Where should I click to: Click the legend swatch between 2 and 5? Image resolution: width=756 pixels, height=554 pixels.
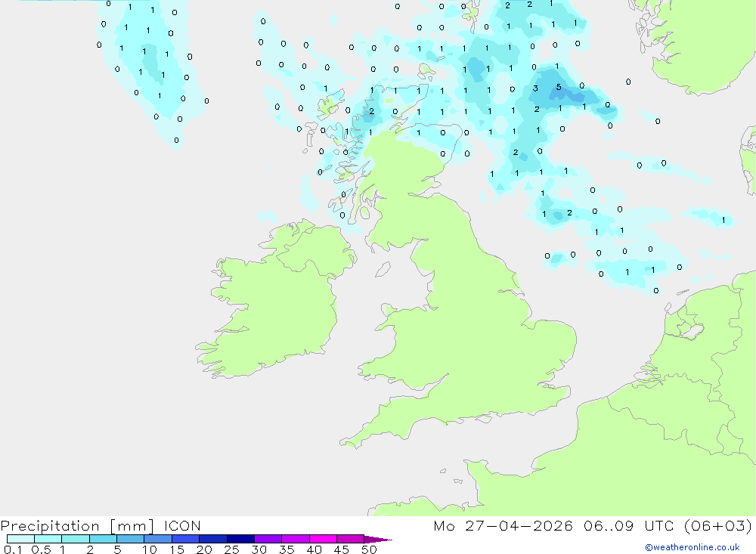click(103, 539)
